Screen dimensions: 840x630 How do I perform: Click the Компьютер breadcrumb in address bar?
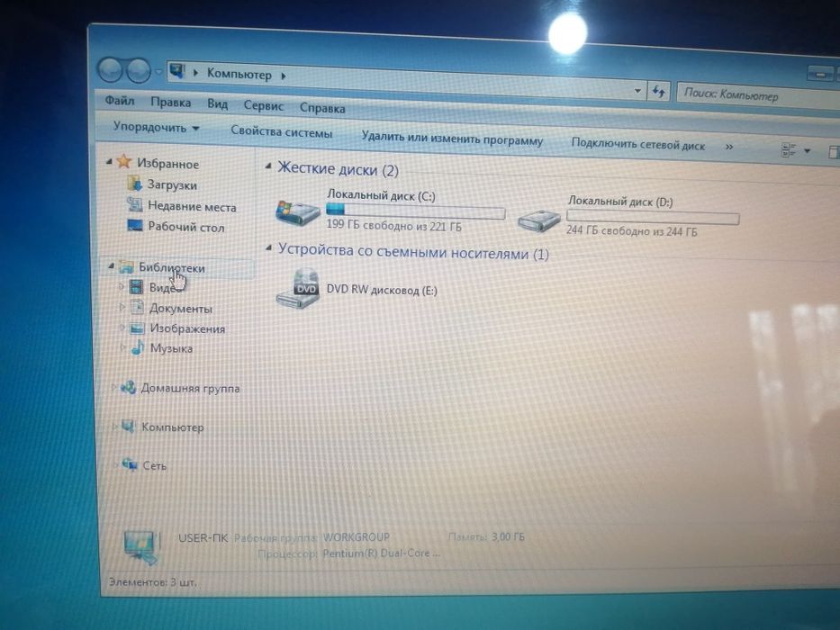click(x=239, y=74)
